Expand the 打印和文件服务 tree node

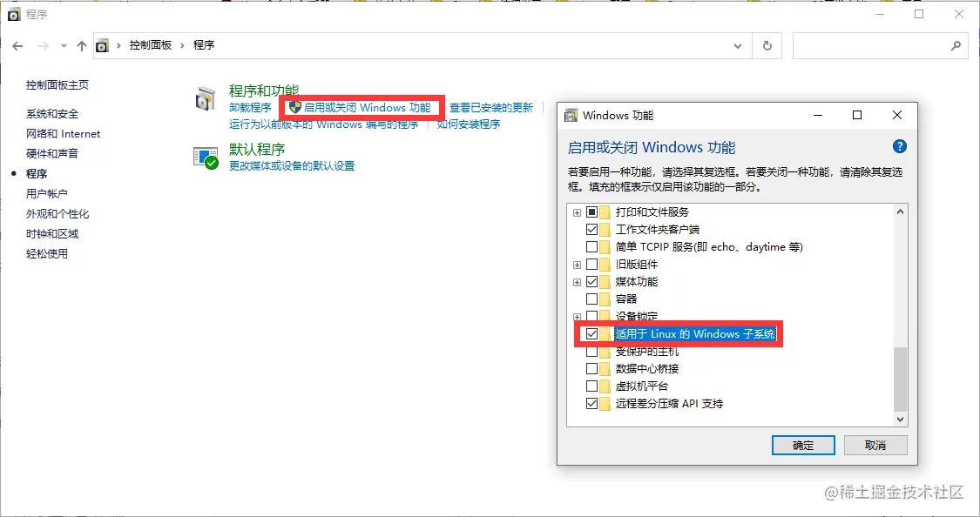pyautogui.click(x=577, y=213)
